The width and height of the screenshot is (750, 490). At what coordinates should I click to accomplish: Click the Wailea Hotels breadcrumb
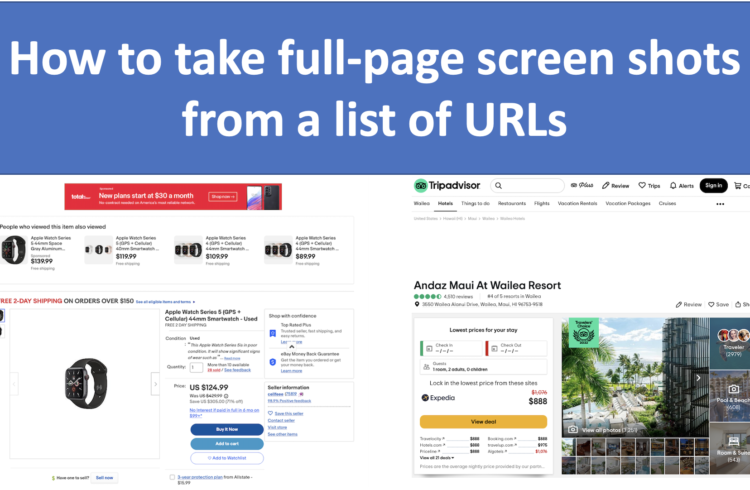(x=512, y=219)
